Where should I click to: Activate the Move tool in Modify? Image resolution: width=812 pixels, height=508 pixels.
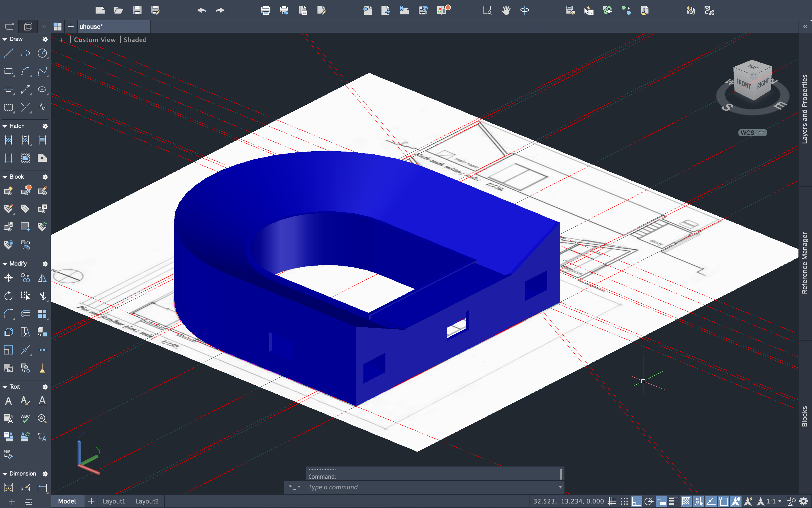(x=8, y=278)
